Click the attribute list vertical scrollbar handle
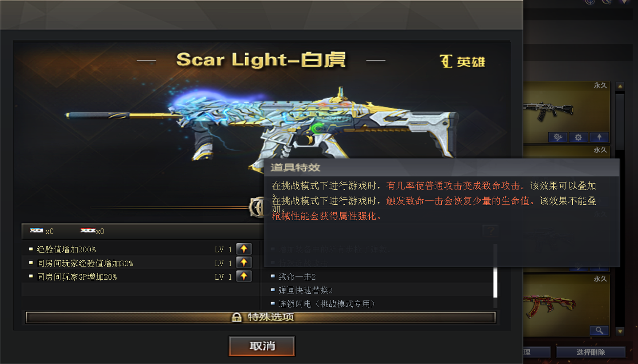This screenshot has height=364, width=638. pos(495,271)
